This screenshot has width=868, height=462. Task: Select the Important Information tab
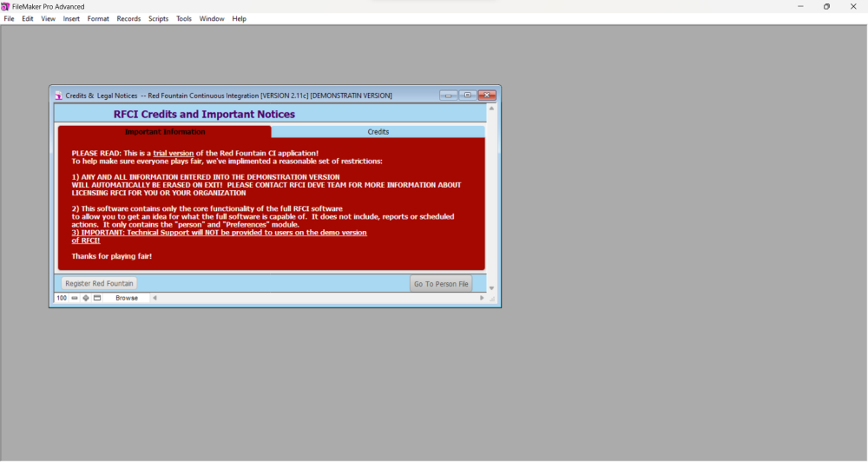point(165,132)
